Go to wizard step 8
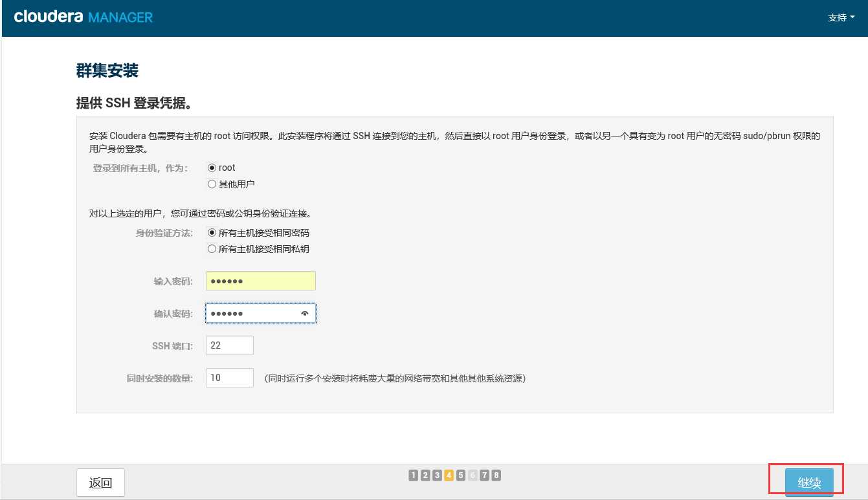Screen dimensions: 868x500 tap(496, 475)
